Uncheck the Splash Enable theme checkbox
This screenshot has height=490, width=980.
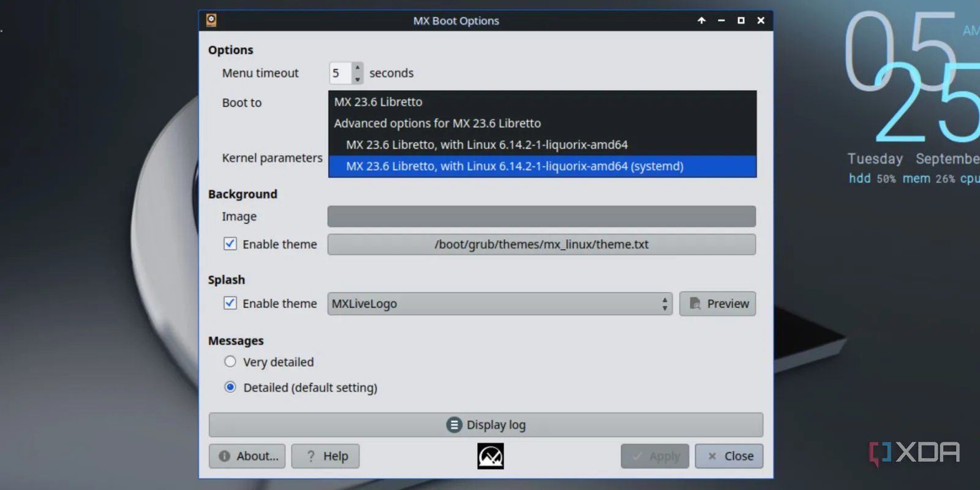pyautogui.click(x=230, y=303)
